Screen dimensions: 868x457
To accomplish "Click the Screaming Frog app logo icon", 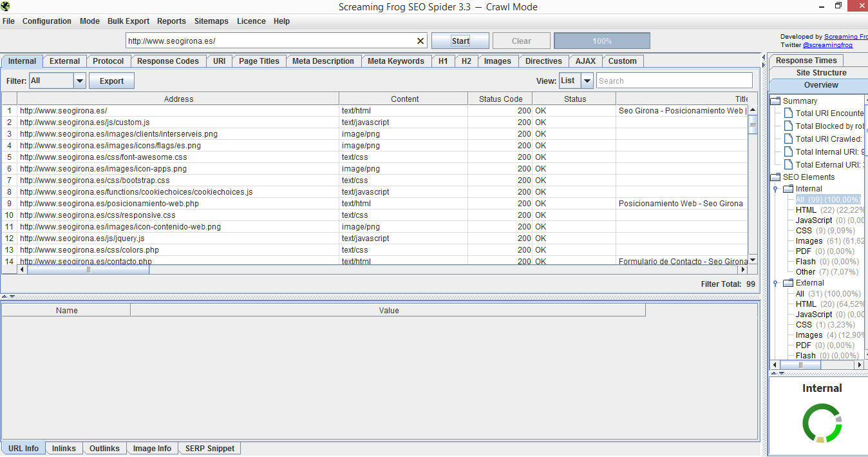I will click(6, 6).
